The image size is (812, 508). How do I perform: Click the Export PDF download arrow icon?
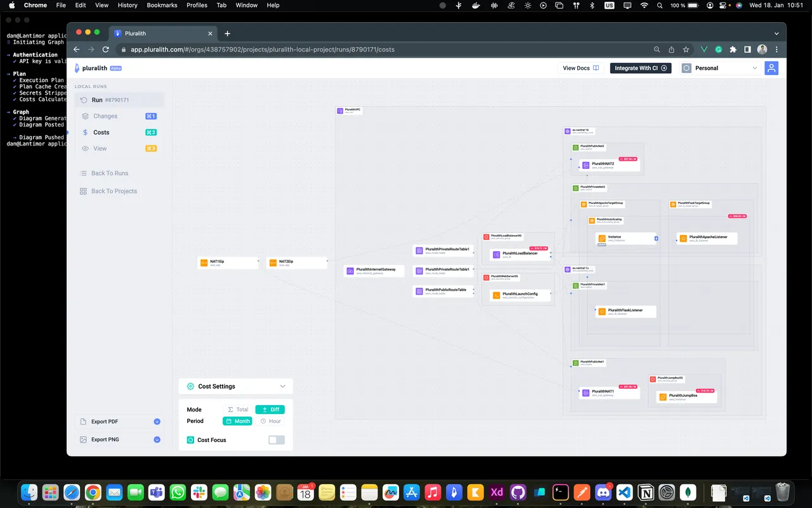pyautogui.click(x=157, y=422)
